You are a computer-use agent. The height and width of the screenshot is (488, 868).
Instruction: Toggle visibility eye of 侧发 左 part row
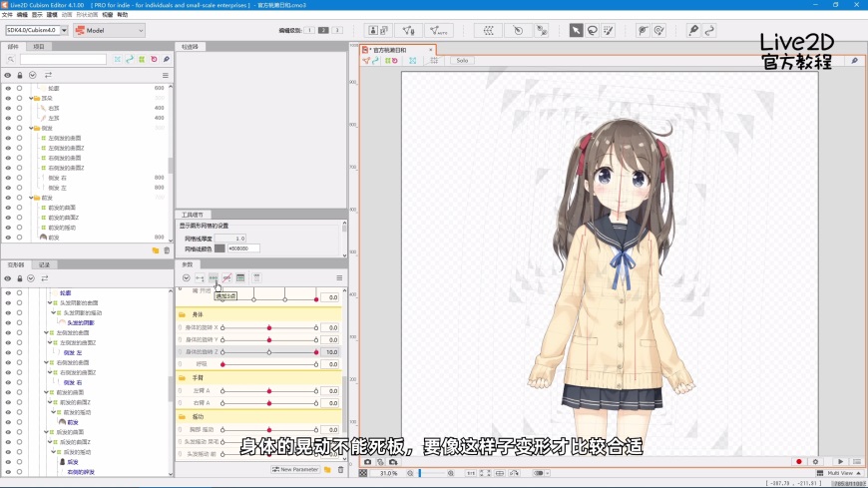pos(8,188)
